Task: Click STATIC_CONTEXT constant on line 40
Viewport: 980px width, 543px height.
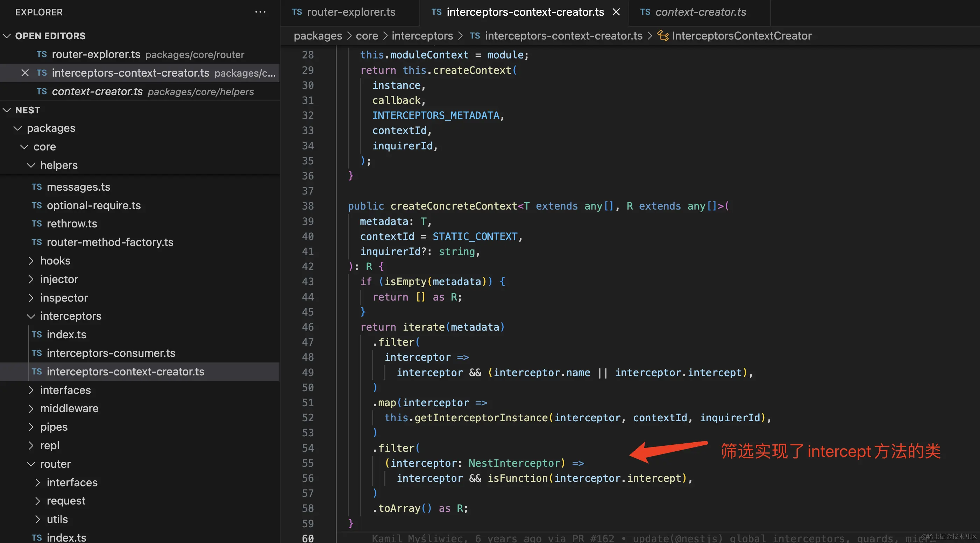Action: click(x=475, y=236)
